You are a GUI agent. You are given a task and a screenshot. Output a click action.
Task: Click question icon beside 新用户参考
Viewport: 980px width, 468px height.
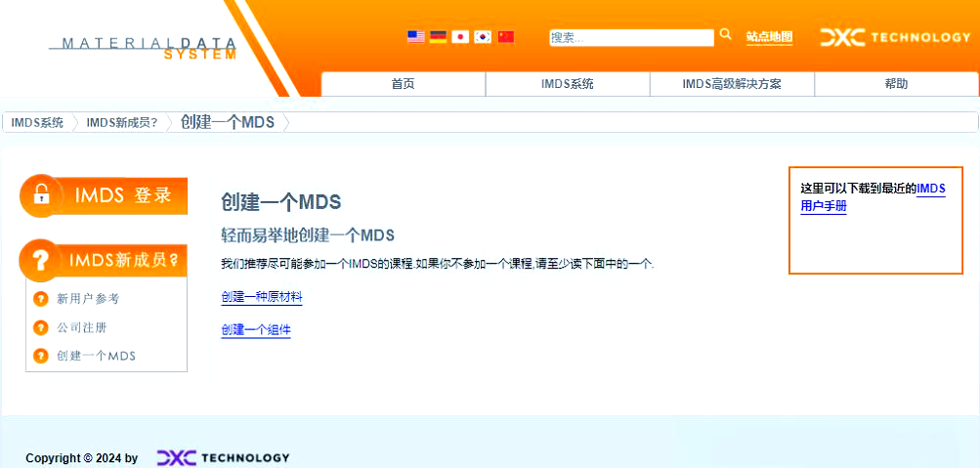40,299
